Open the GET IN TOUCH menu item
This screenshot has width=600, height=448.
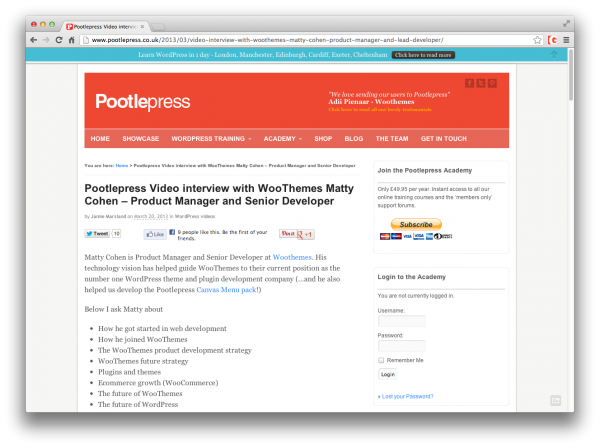point(443,138)
